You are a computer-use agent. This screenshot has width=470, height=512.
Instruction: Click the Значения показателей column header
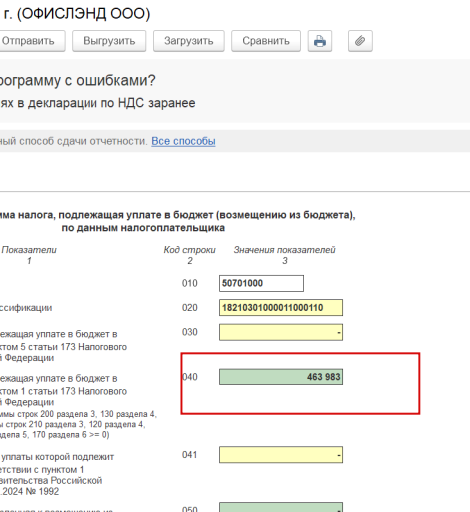284,250
